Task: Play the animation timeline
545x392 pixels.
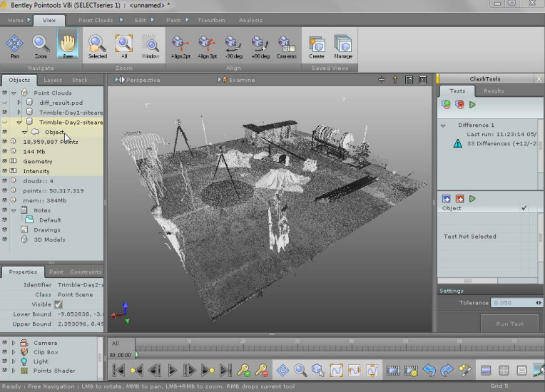Action: (x=172, y=370)
